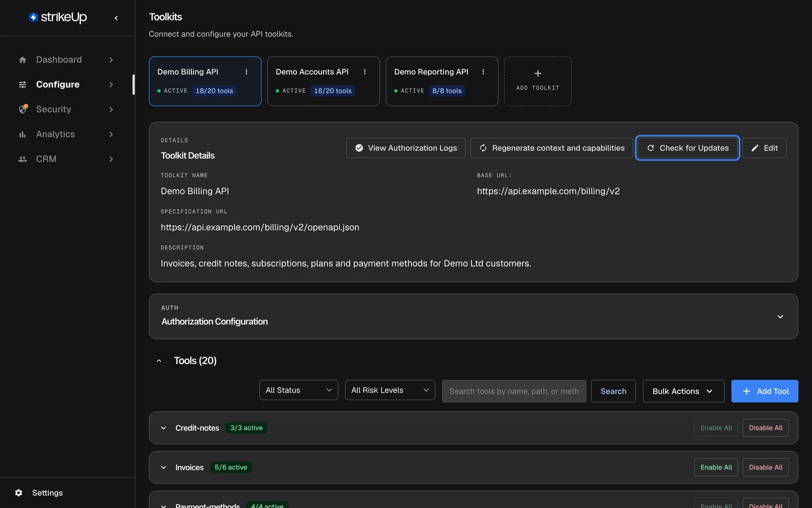Select the Demo Billing API toolkit card
The image size is (812, 508).
[205, 81]
